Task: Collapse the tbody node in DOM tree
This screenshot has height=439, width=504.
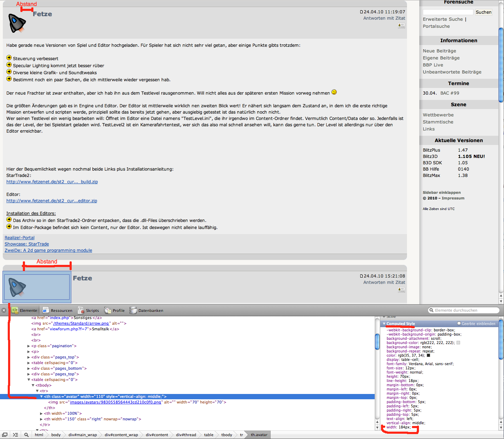Action: [33, 386]
